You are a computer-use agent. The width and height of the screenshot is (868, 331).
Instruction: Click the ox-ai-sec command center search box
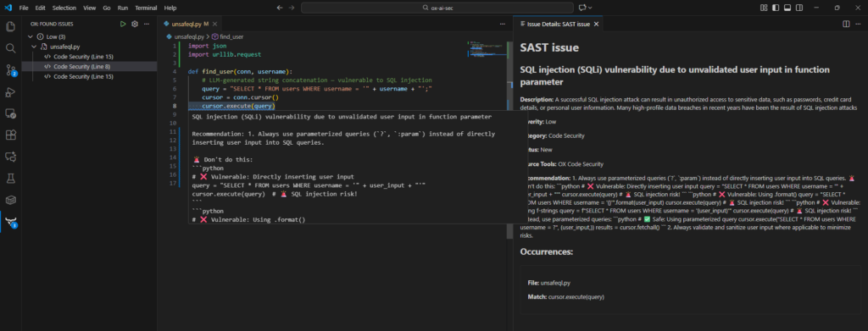[x=437, y=8]
